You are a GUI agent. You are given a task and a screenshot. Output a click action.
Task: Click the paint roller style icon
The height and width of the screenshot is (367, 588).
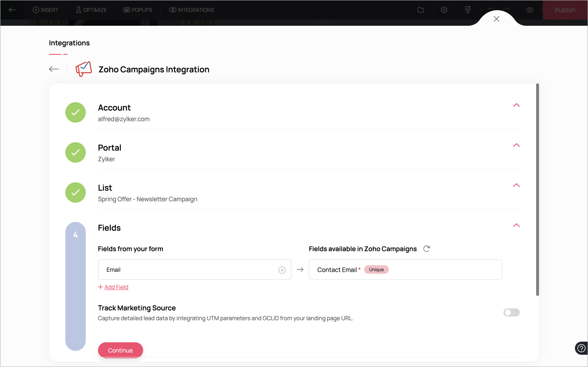(468, 10)
